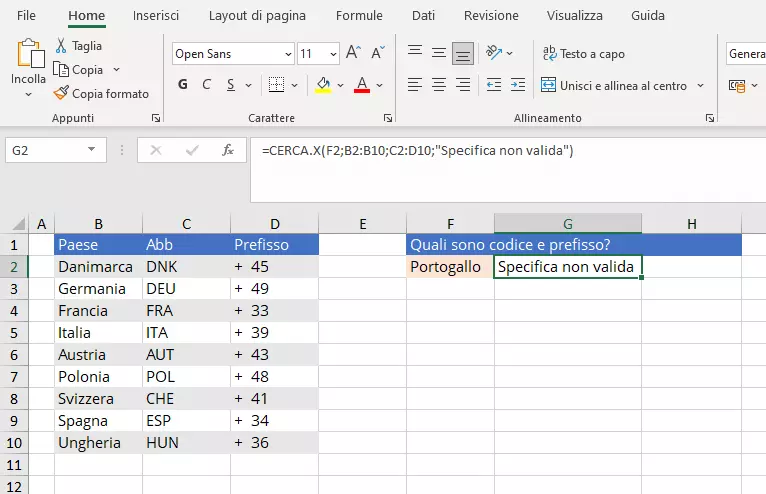Click the text orientation icon
Screen dimensions: 766x494
tap(494, 52)
